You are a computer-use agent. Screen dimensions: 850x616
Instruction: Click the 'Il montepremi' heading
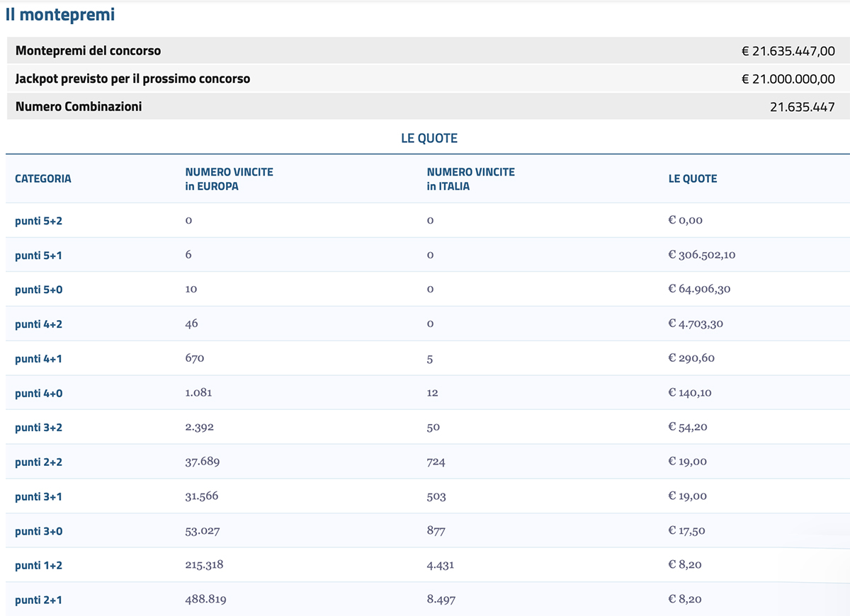[60, 14]
